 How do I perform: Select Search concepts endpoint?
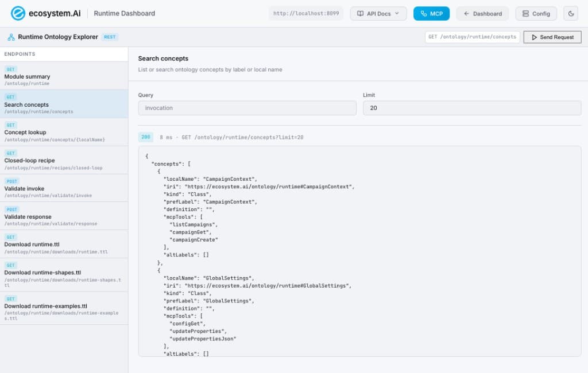(64, 104)
